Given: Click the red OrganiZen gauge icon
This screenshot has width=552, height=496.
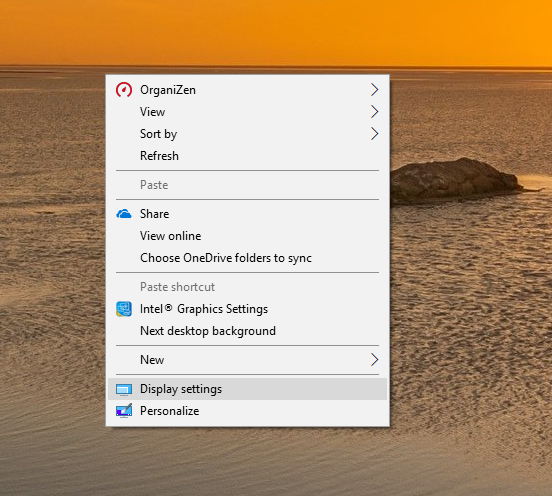Looking at the screenshot, I should coord(124,90).
